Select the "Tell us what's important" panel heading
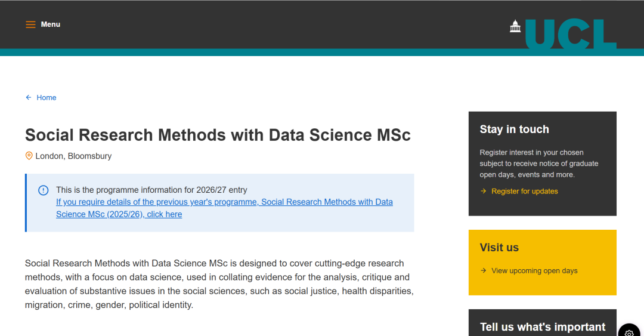Viewport: 644px width, 336px height. click(543, 326)
